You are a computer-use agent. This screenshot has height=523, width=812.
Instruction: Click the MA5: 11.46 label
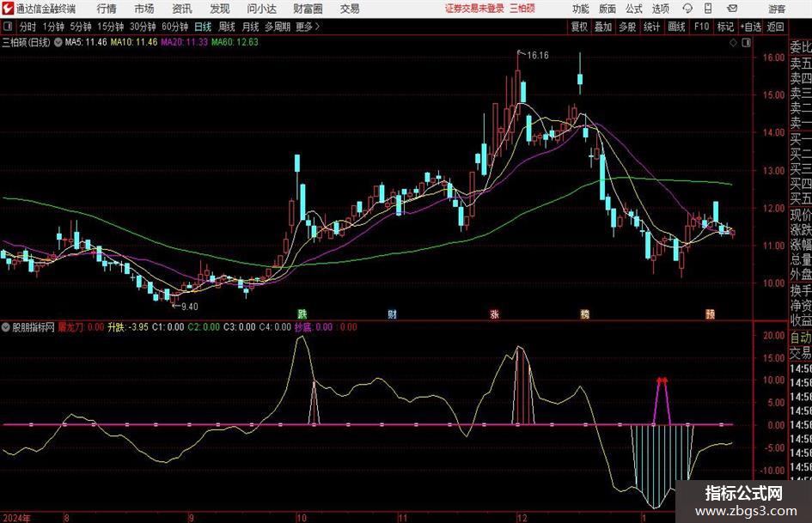[86, 42]
